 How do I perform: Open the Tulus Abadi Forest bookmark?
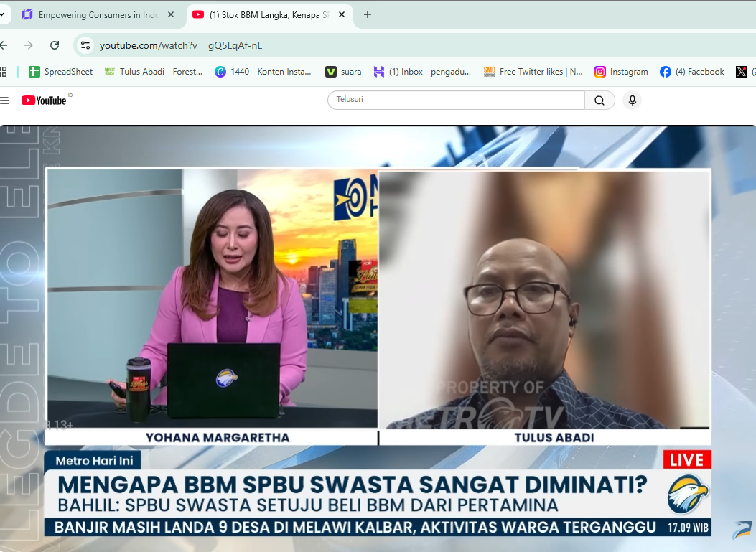point(154,72)
